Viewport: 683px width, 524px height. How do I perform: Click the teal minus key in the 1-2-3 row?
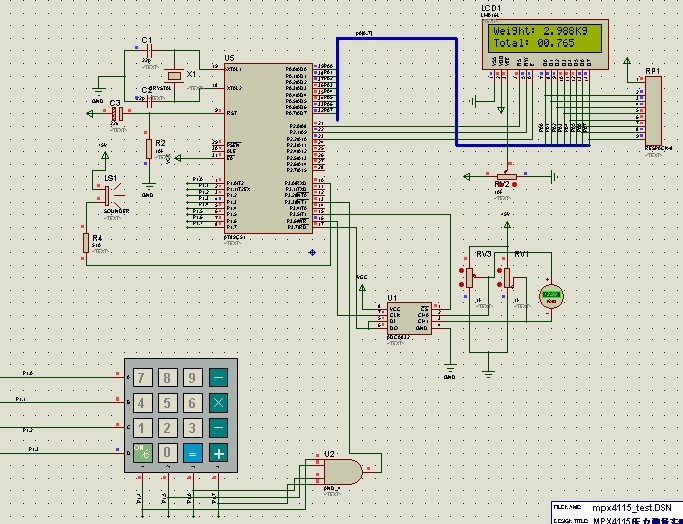click(218, 428)
